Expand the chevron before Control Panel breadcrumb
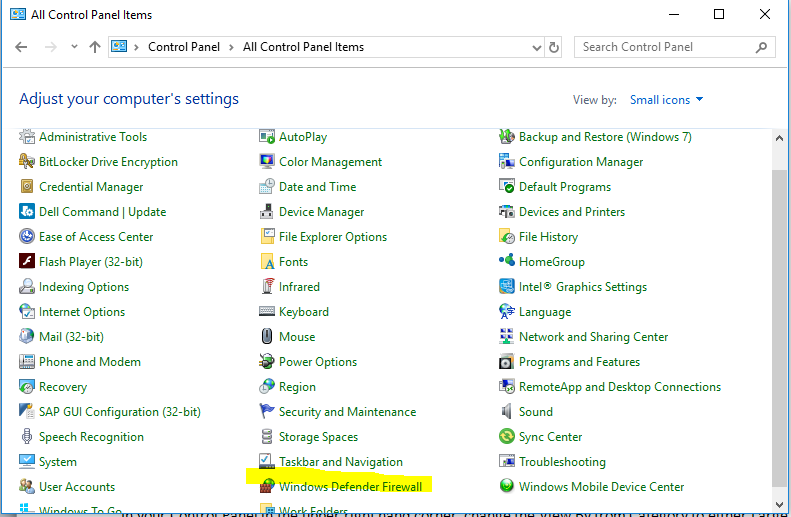Screen dimensions: 791x517 [136, 47]
